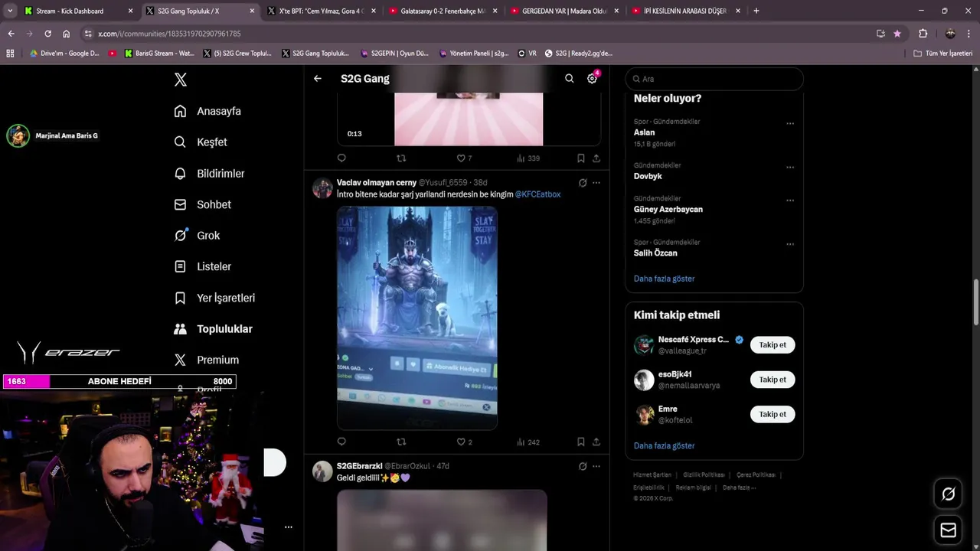Viewport: 980px width, 551px height.
Task: Open Grok action on S2GEbrarzkl post
Action: [583, 466]
